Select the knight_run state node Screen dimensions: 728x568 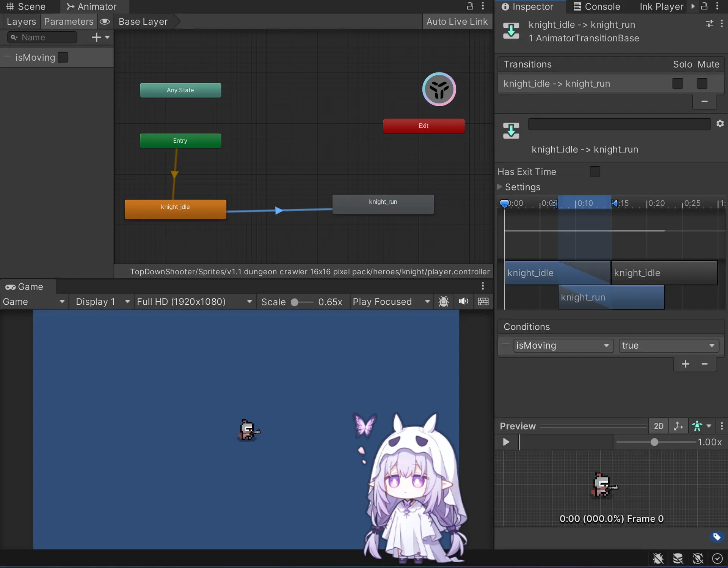383,204
